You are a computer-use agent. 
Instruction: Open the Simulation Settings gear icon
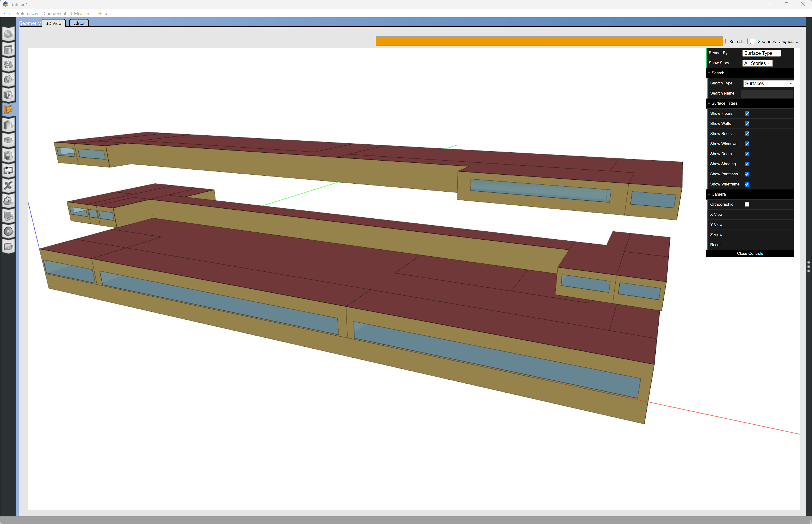pos(8,201)
